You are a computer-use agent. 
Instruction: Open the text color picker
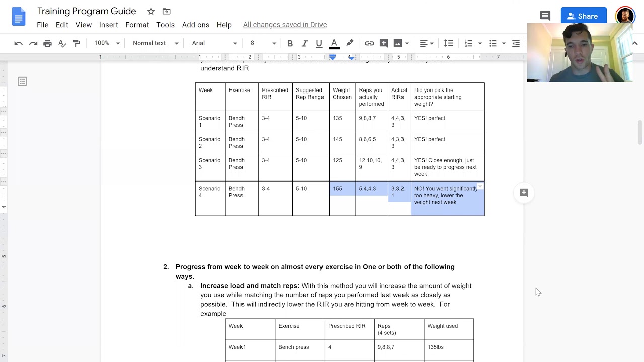334,43
